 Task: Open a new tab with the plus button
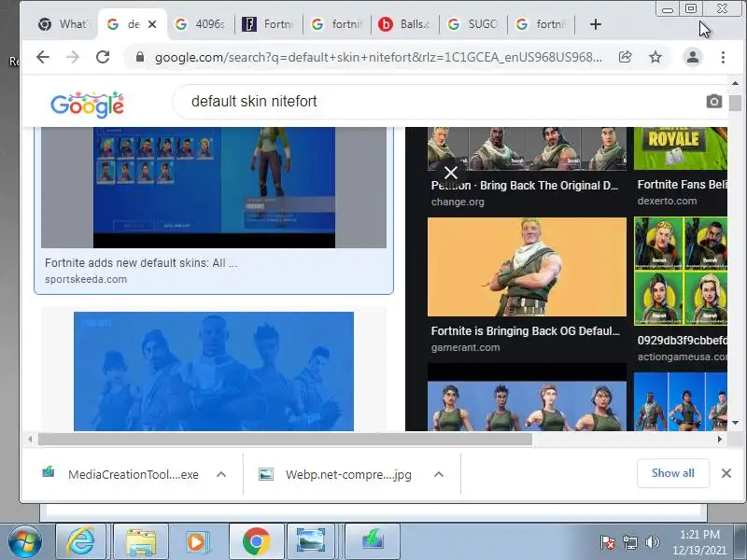(596, 24)
